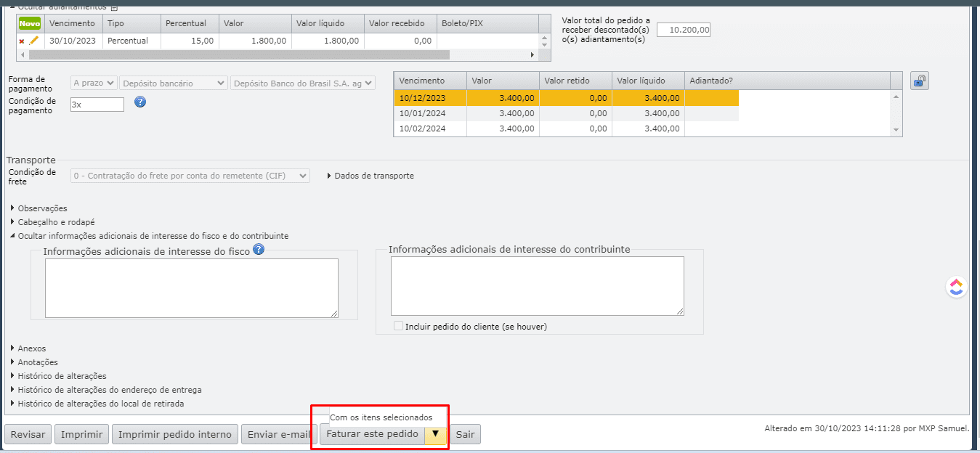Screen dimensions: 980x453
Task: Open the arrow dropdown next to Faturar este pedido
Action: (x=435, y=434)
